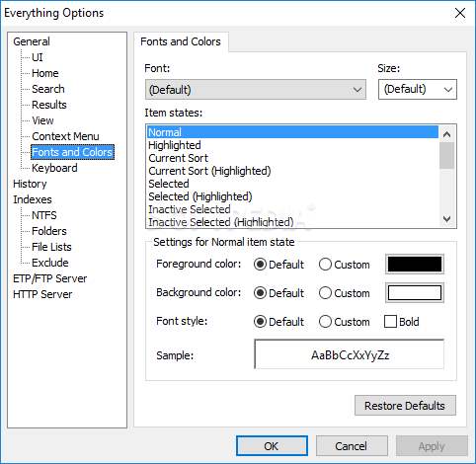Select File Lists under Indexes
Image resolution: width=476 pixels, height=464 pixels.
coord(51,247)
